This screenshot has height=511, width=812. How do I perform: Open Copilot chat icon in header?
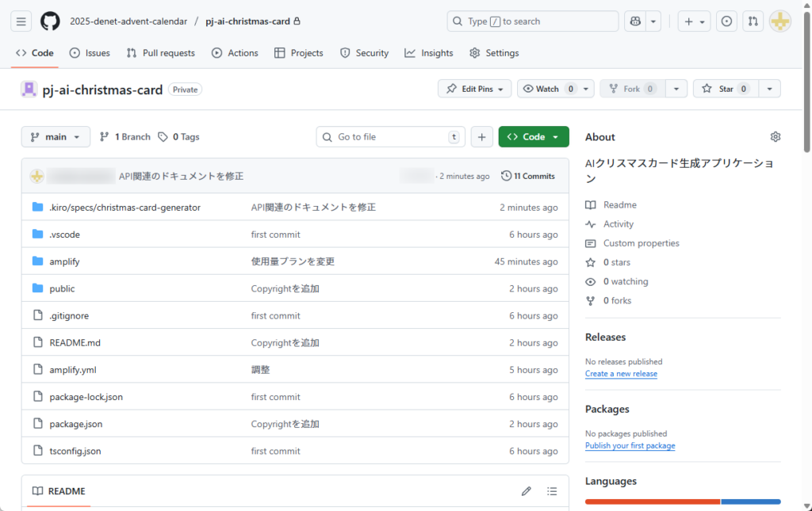(636, 21)
